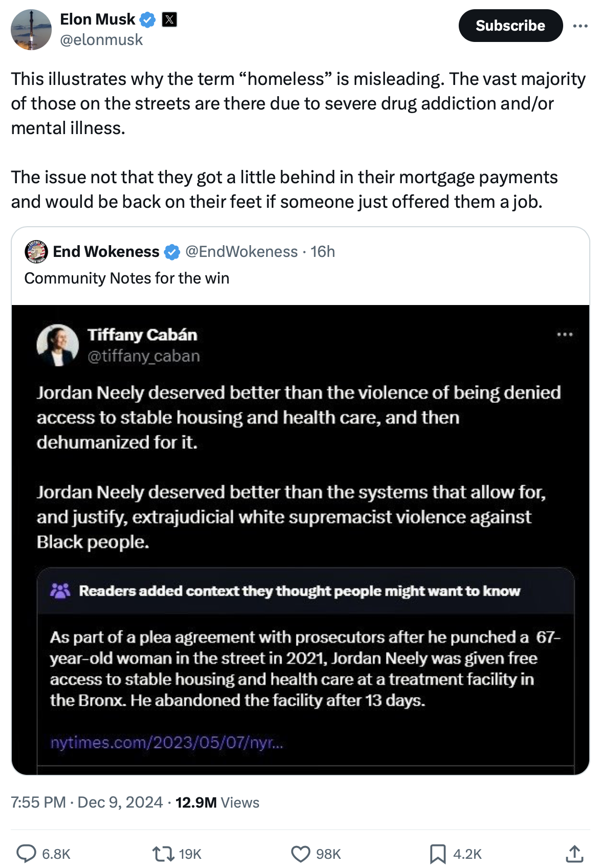
Task: Click the X affiliation badge icon
Action: [169, 19]
